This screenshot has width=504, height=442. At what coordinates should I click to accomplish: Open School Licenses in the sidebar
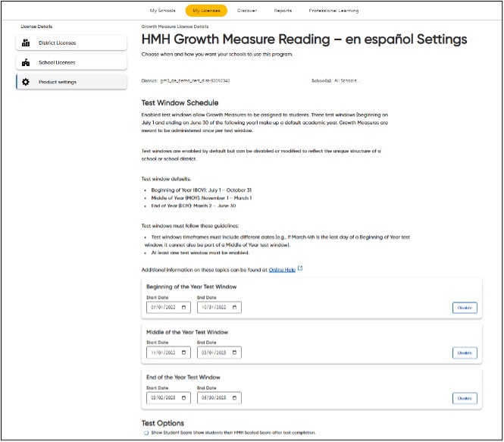click(x=71, y=62)
